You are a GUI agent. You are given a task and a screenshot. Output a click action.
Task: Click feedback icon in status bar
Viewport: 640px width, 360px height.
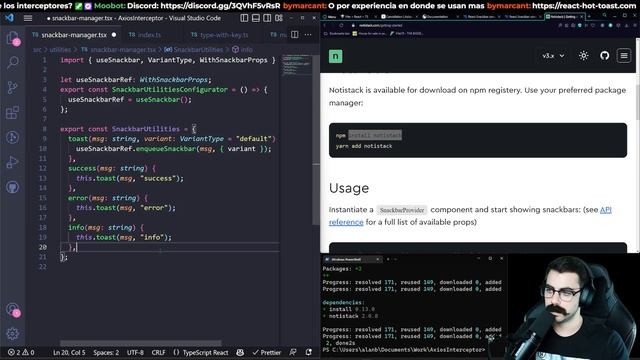tap(293, 352)
